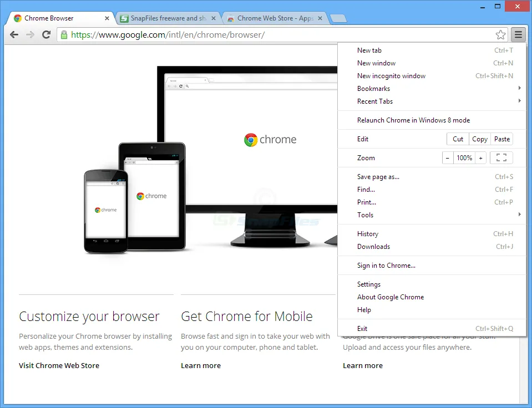
Task: Open the Bookmarks menu entry
Action: click(432, 89)
